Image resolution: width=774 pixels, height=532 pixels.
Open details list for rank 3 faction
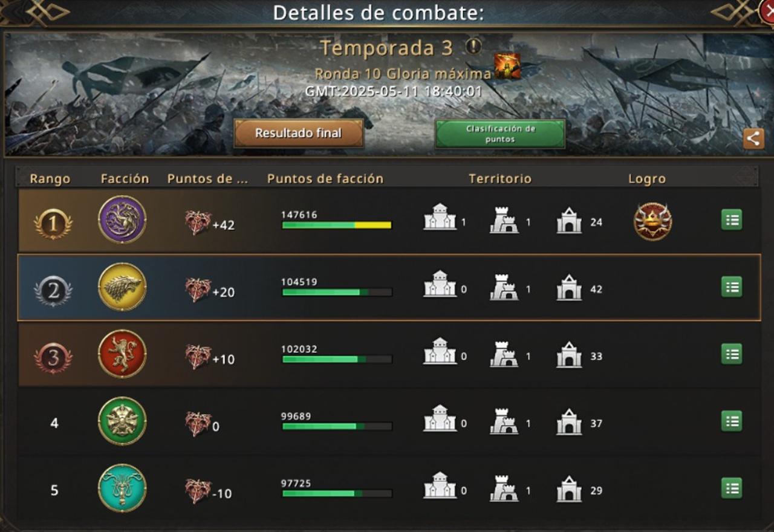click(732, 354)
